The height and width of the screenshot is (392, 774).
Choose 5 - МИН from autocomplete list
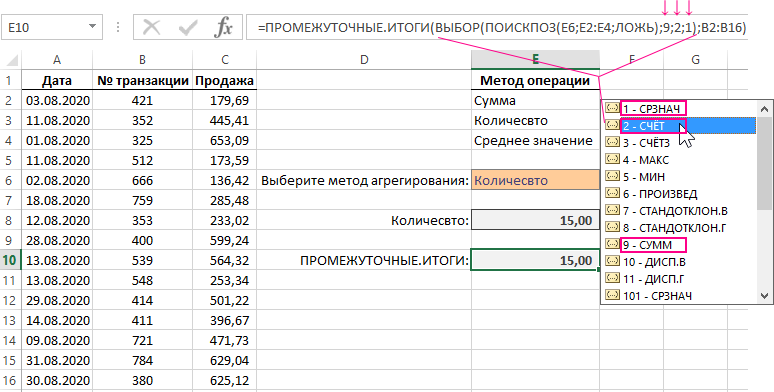(644, 177)
